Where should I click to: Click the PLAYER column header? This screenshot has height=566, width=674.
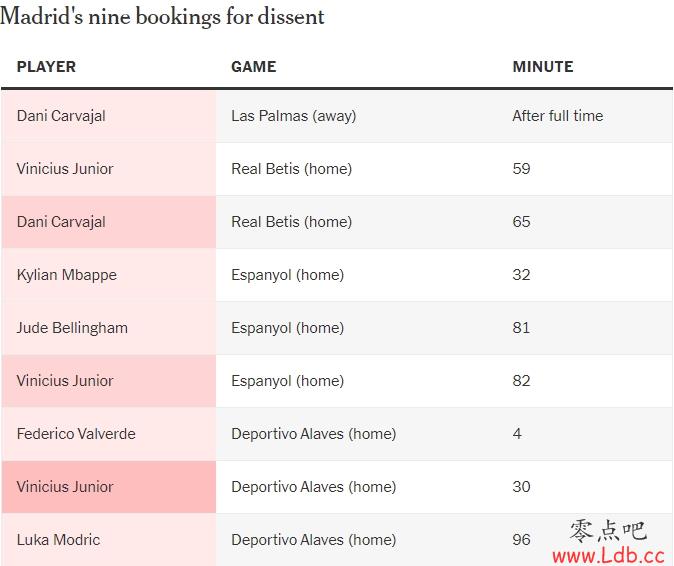click(46, 67)
